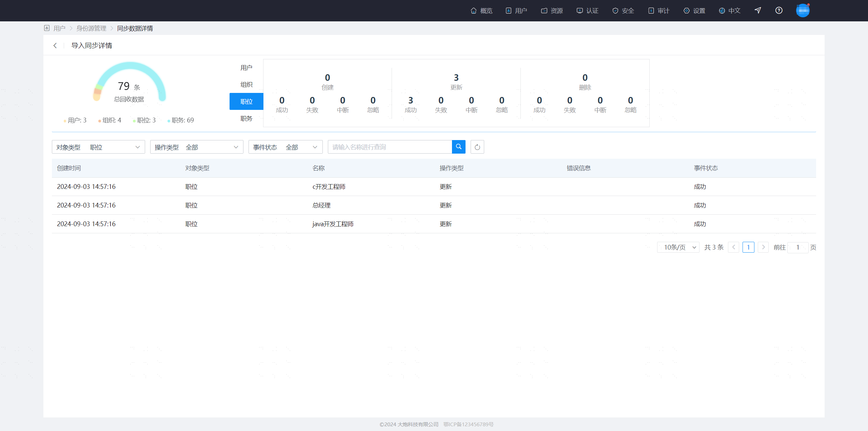Image resolution: width=868 pixels, height=431 pixels.
Task: Click the previous page arrow
Action: click(733, 247)
